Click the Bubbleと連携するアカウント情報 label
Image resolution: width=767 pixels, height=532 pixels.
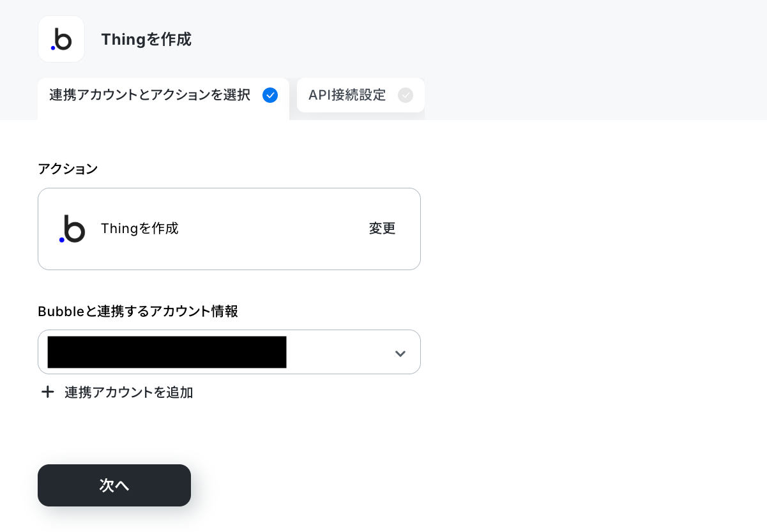(138, 311)
